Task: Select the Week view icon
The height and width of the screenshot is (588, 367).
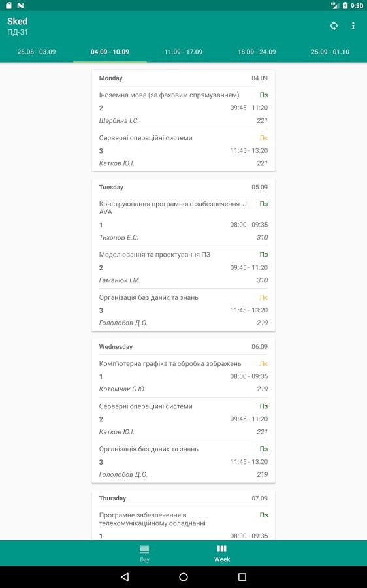Action: point(222,553)
